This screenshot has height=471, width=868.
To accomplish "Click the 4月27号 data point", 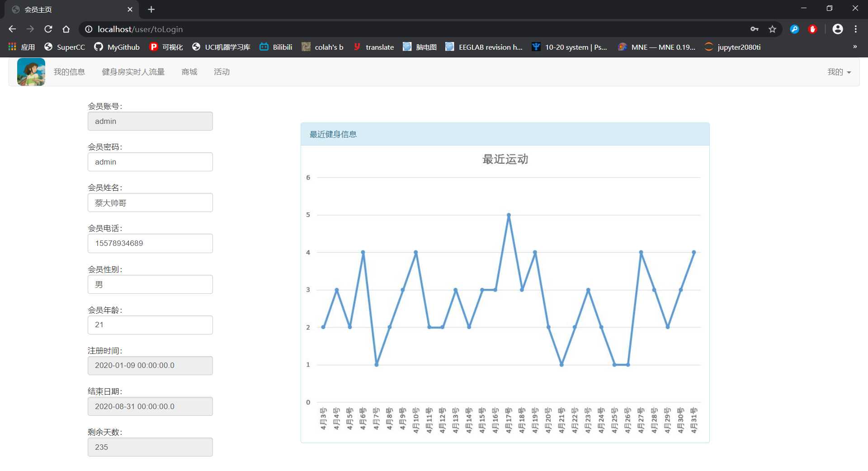I will point(641,252).
